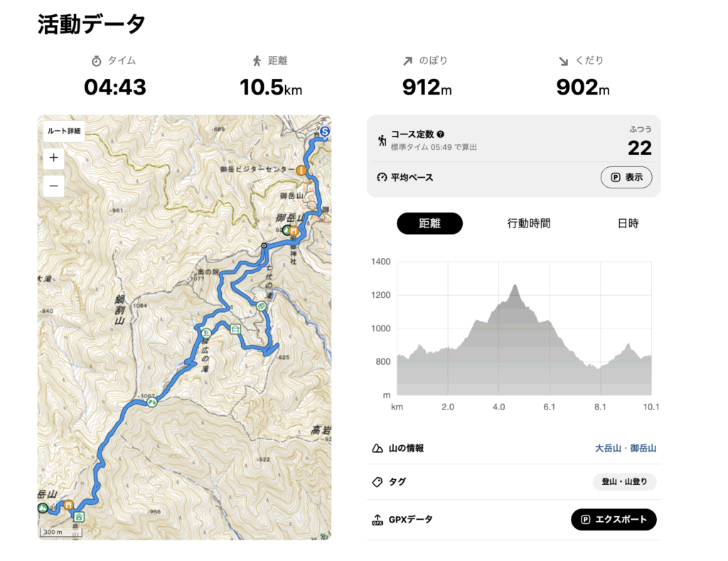Open the 大岳山・御岳山 mountain info link
Image resolution: width=728 pixels, height=561 pixels.
click(626, 449)
